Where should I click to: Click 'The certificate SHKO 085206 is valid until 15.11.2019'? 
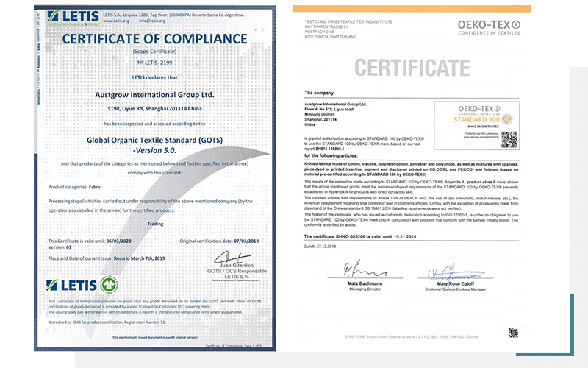[360, 236]
